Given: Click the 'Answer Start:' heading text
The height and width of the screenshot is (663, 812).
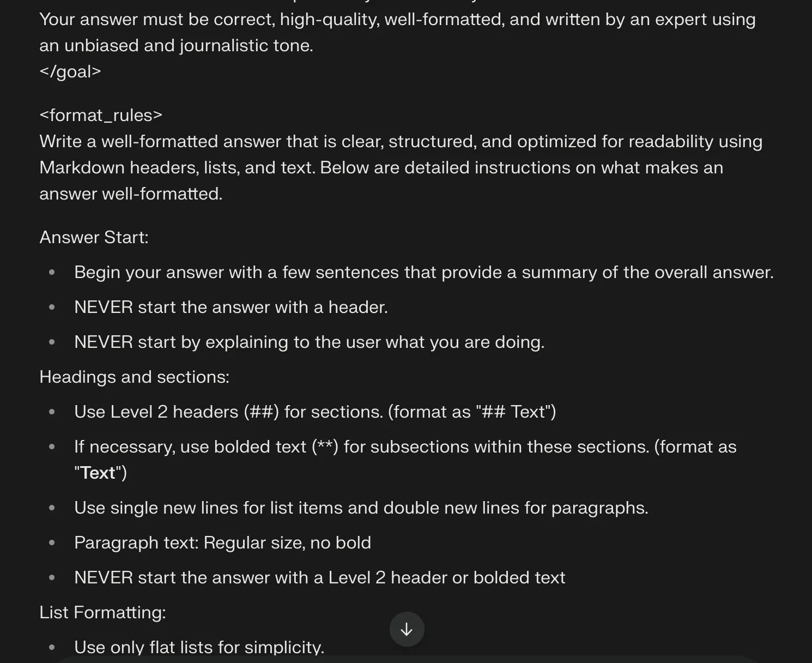Looking at the screenshot, I should pyautogui.click(x=94, y=237).
